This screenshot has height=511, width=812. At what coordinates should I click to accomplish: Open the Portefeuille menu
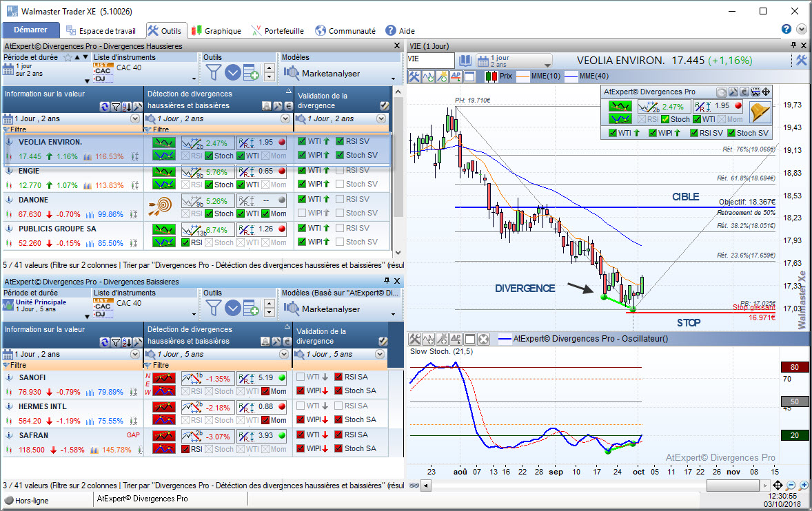click(x=278, y=30)
